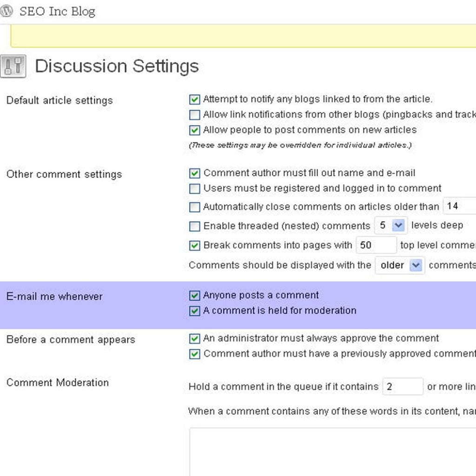
Task: Click the Discussion Settings page heading
Action: pos(117,66)
